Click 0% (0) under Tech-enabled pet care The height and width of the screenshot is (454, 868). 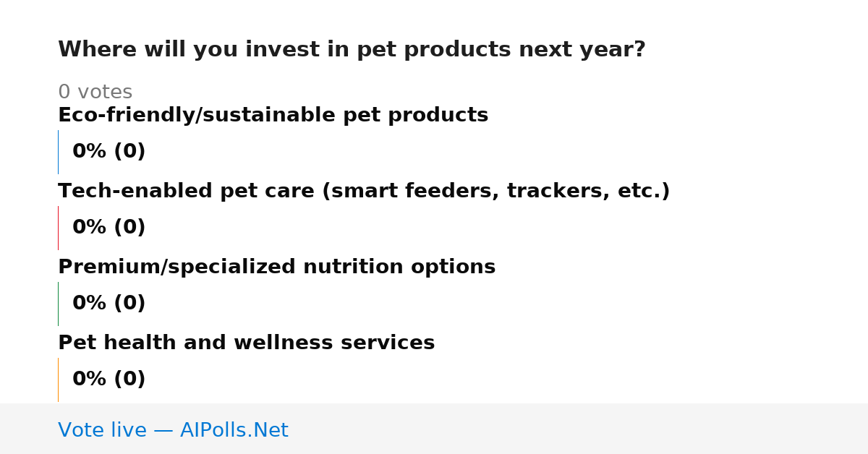pyautogui.click(x=109, y=228)
